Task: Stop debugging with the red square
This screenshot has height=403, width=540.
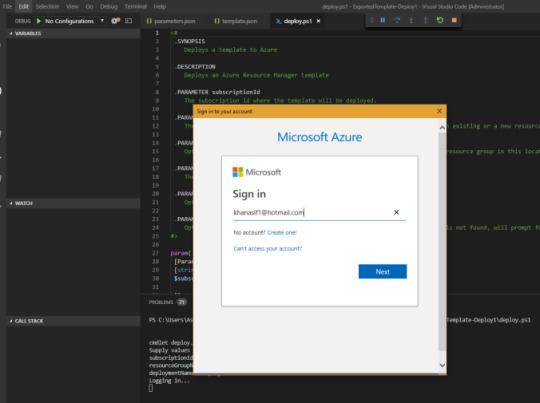Action: coord(454,20)
